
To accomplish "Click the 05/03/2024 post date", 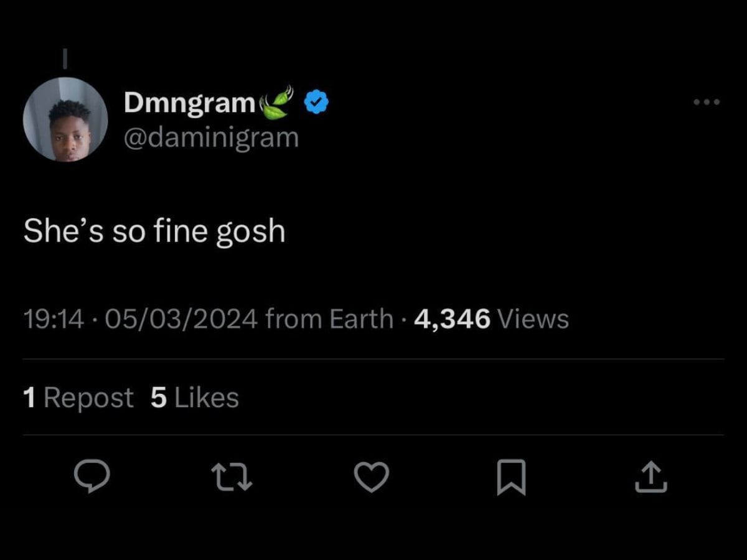I will click(x=181, y=319).
